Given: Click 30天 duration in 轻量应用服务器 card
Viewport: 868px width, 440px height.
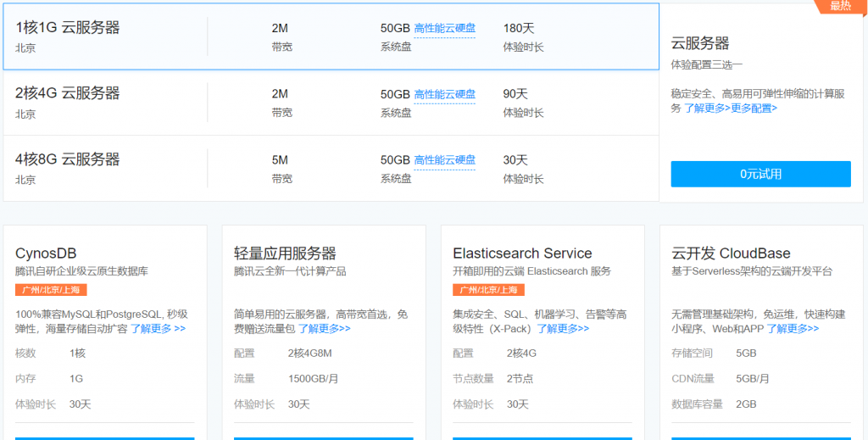Looking at the screenshot, I should pyautogui.click(x=299, y=404).
